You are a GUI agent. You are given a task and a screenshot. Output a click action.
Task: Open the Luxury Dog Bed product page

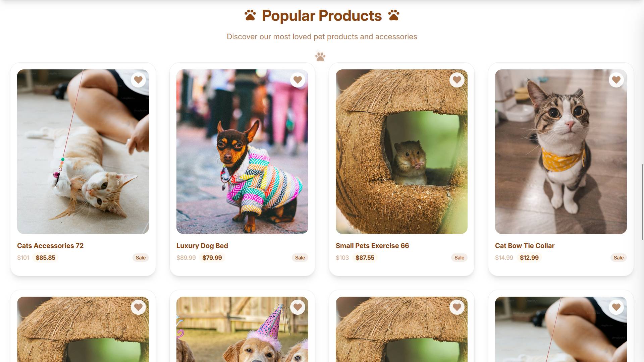202,245
